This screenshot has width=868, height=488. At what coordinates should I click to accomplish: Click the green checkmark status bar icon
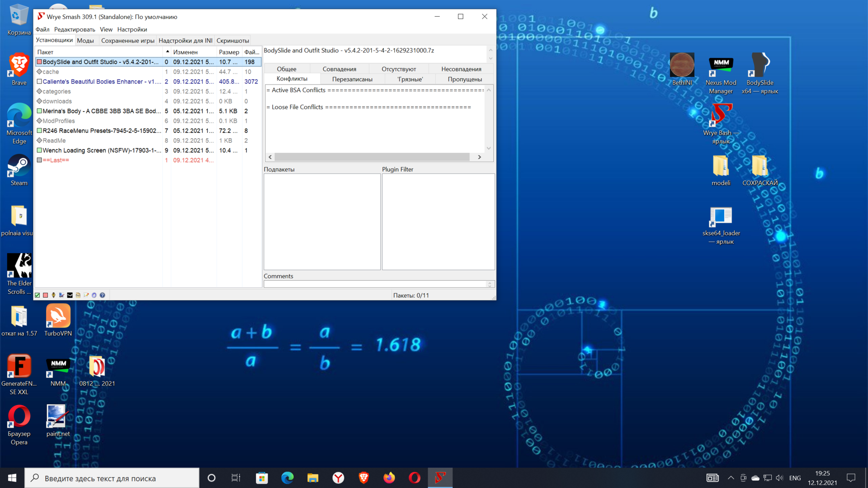click(38, 295)
